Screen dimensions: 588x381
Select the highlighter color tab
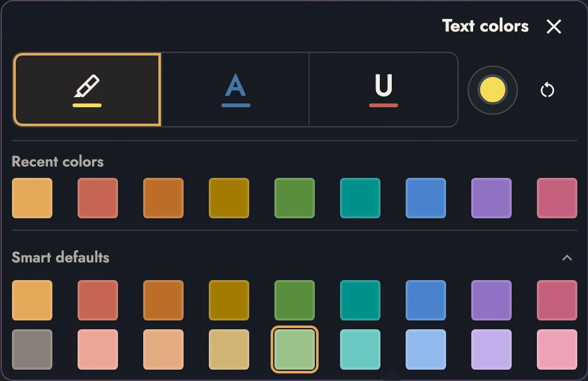click(x=87, y=90)
